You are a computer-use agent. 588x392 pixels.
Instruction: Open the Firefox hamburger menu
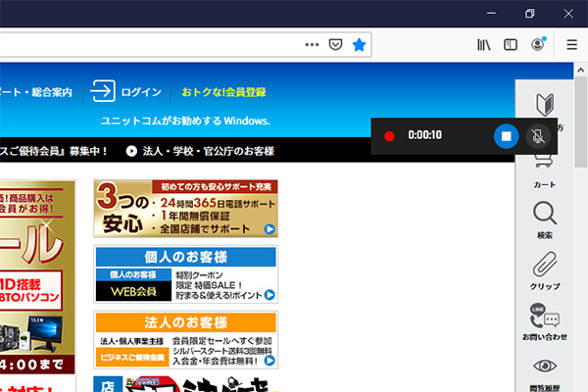tap(571, 45)
